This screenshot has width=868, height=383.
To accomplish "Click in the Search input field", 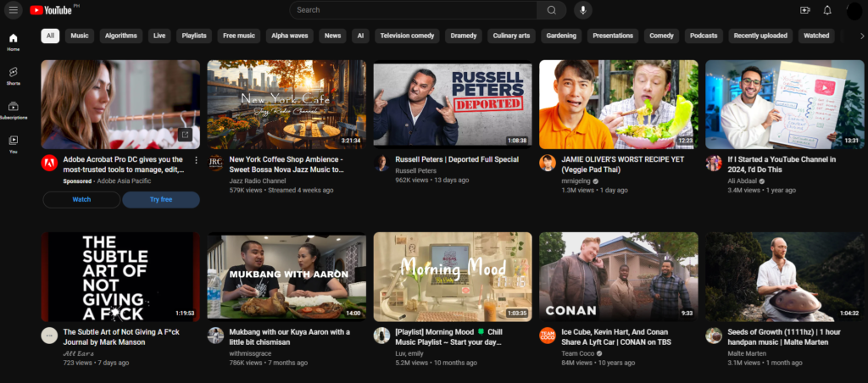I will 413,10.
